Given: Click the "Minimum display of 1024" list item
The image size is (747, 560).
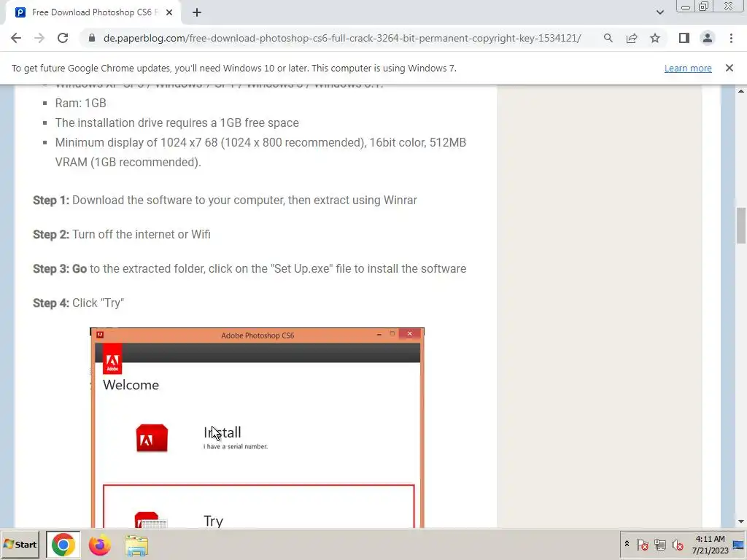Looking at the screenshot, I should pyautogui.click(x=260, y=152).
